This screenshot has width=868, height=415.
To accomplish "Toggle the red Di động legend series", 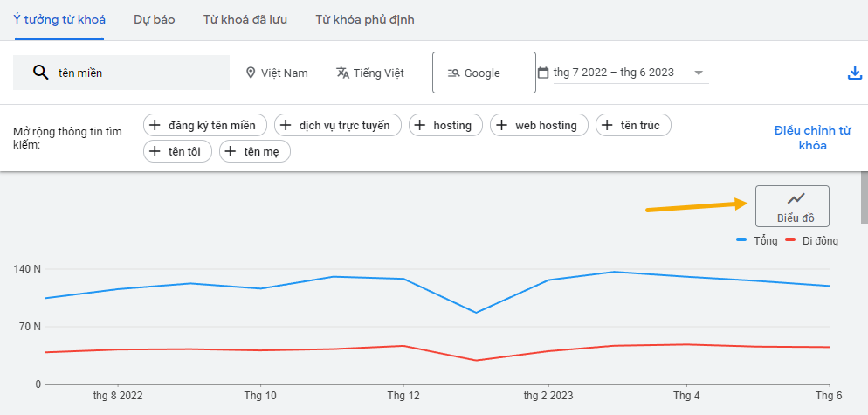I will [x=811, y=240].
